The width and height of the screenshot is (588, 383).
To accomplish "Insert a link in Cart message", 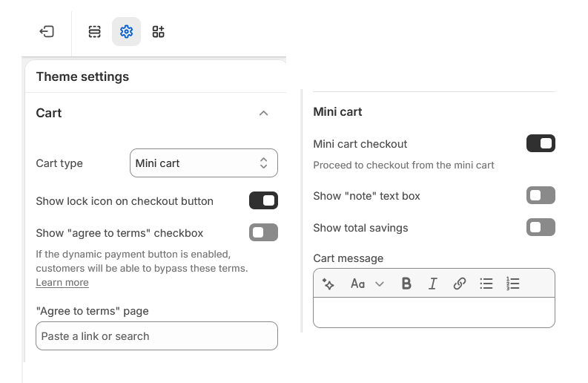I will [x=460, y=284].
